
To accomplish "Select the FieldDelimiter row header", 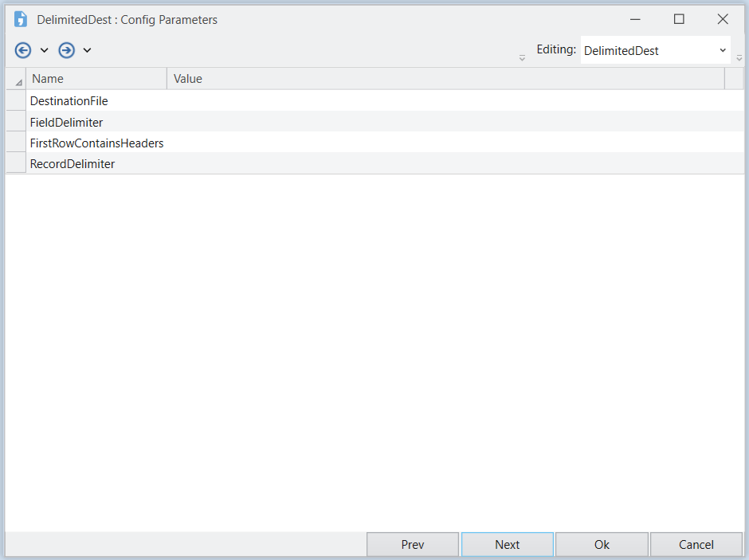I will pos(16,122).
